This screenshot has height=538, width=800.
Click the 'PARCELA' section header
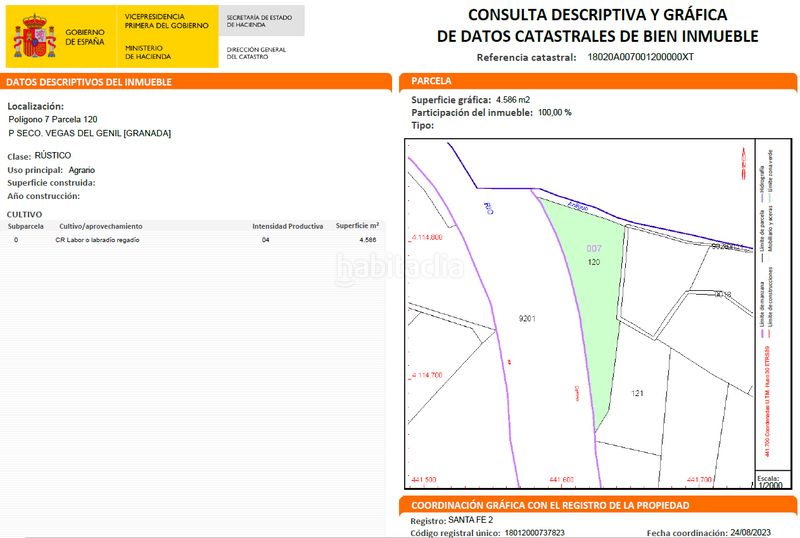tap(431, 81)
